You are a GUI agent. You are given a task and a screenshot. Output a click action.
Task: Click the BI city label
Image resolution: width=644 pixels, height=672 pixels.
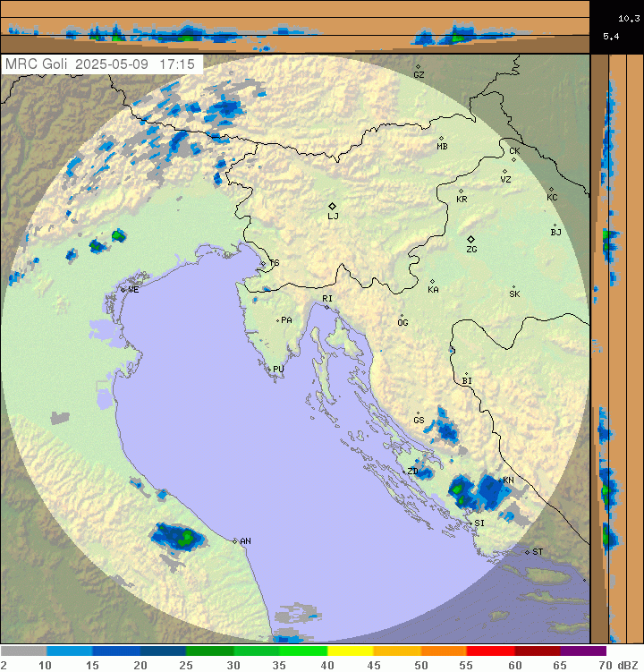467,381
